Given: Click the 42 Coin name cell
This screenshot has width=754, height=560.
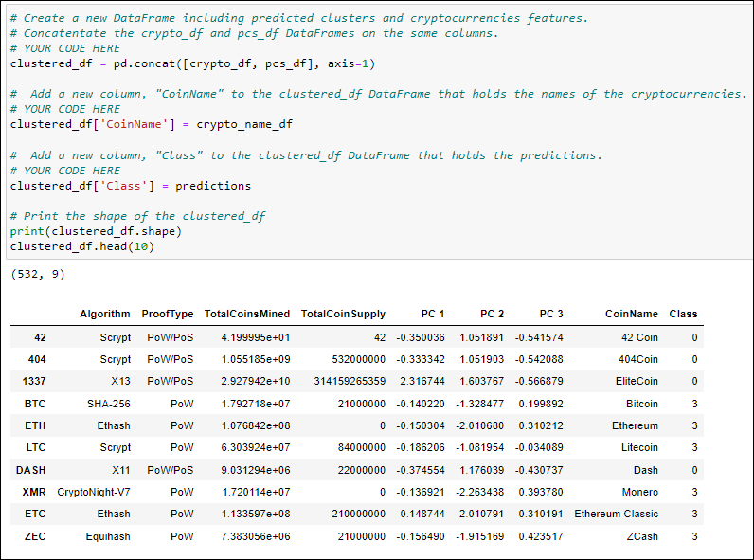Looking at the screenshot, I should 639,337.
